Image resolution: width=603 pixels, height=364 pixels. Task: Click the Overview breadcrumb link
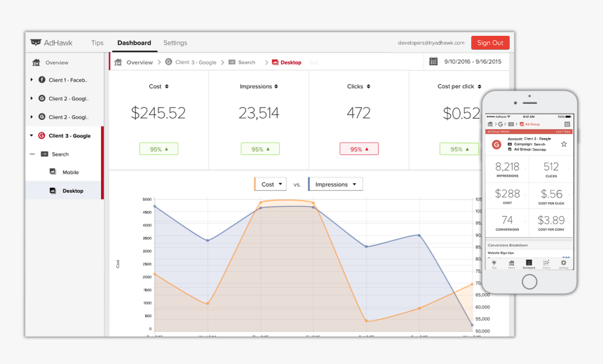(140, 62)
